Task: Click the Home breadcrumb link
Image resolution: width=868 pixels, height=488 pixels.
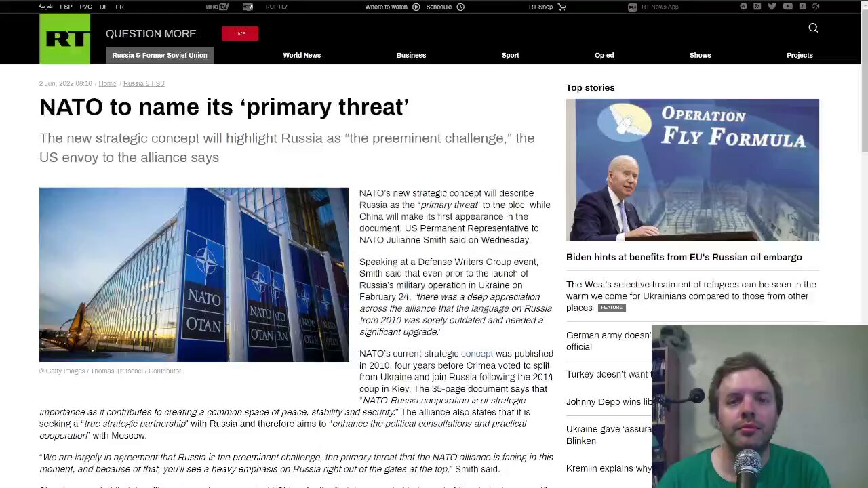Action: click(x=107, y=83)
